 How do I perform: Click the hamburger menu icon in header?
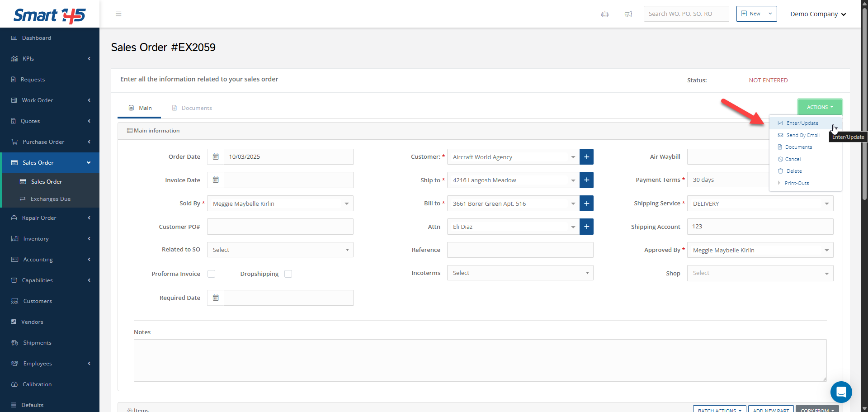tap(118, 14)
